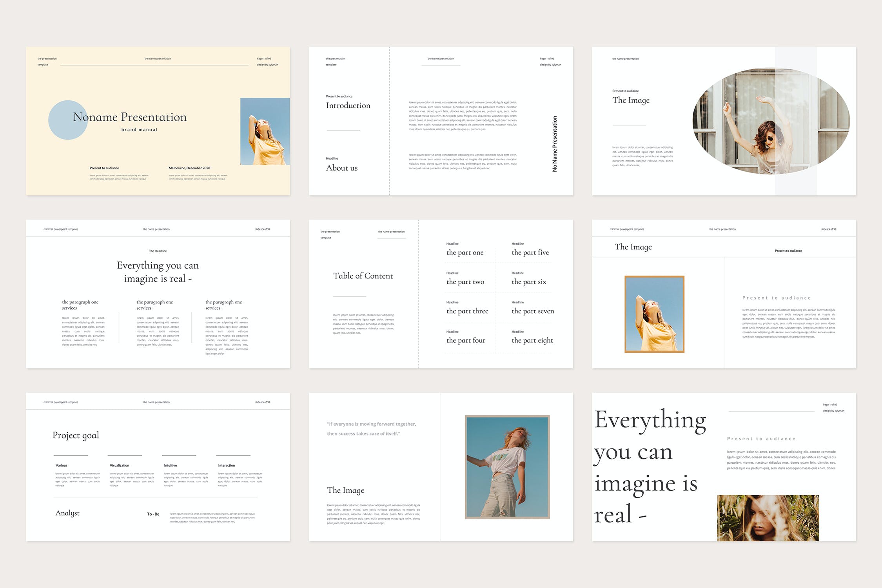
Task: Open the Noname Presentation title slide
Action: (130, 117)
